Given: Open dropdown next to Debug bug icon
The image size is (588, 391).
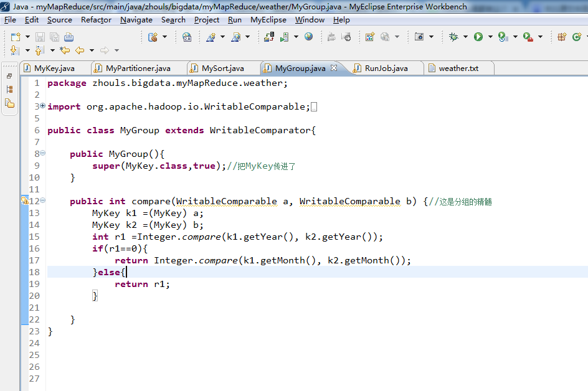Looking at the screenshot, I should coord(465,37).
